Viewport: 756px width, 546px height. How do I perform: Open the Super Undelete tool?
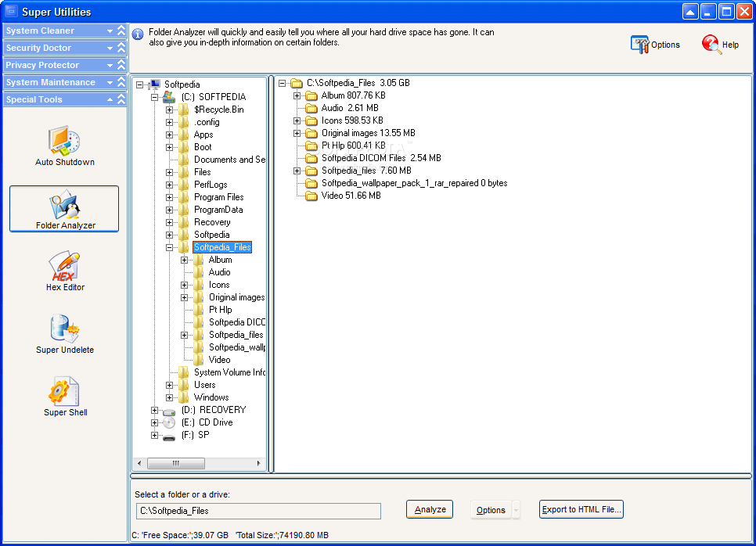(x=65, y=334)
